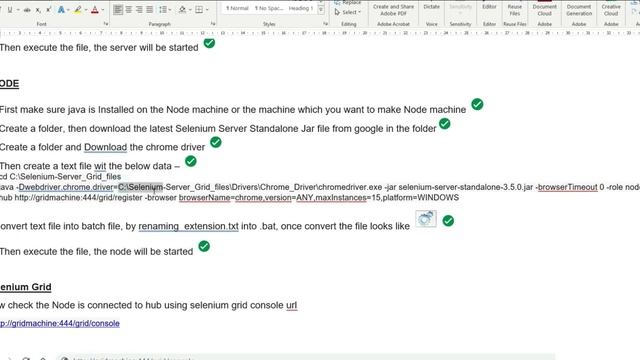The width and height of the screenshot is (640, 360).
Task: Click the horizontal ruler
Action: pyautogui.click(x=320, y=33)
